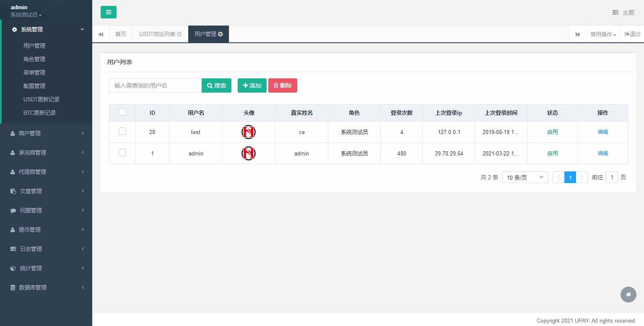644x326 pixels.
Task: Check the row checkbox for user test
Action: click(122, 131)
